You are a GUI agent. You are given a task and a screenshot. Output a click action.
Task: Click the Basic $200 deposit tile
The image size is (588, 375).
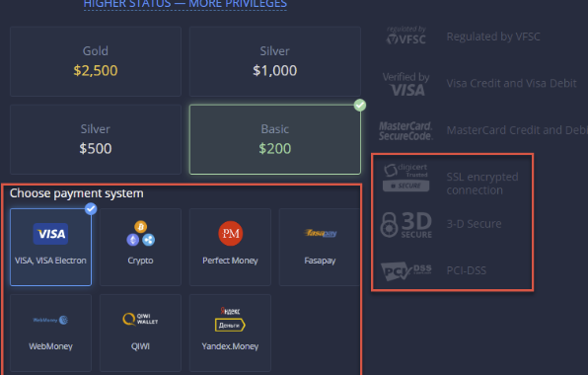coord(275,139)
